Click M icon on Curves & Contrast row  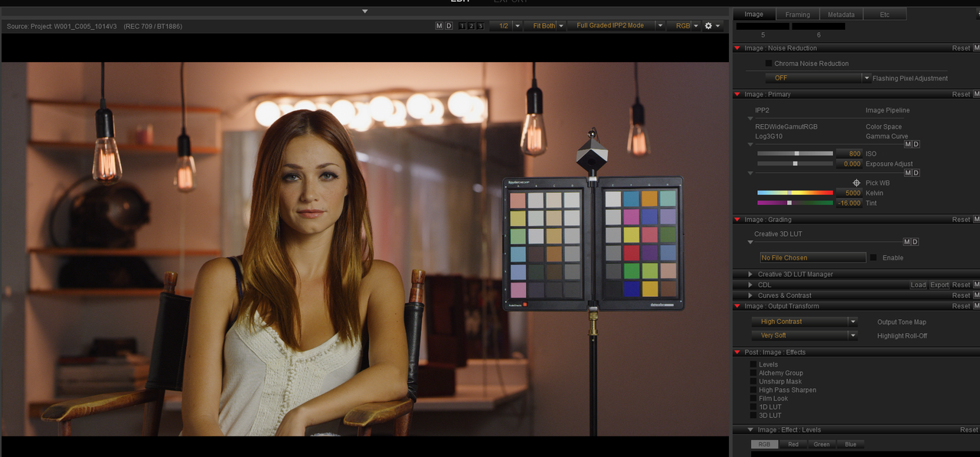[976, 295]
